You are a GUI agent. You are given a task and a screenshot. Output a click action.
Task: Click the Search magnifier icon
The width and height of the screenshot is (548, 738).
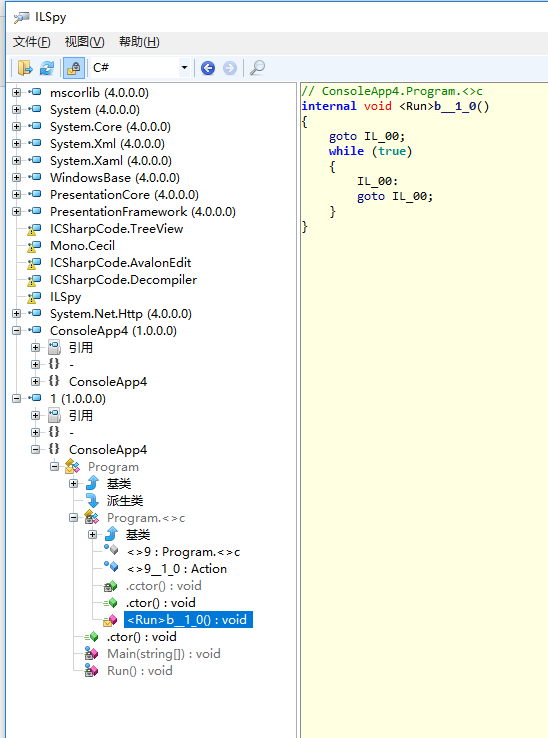(x=257, y=68)
